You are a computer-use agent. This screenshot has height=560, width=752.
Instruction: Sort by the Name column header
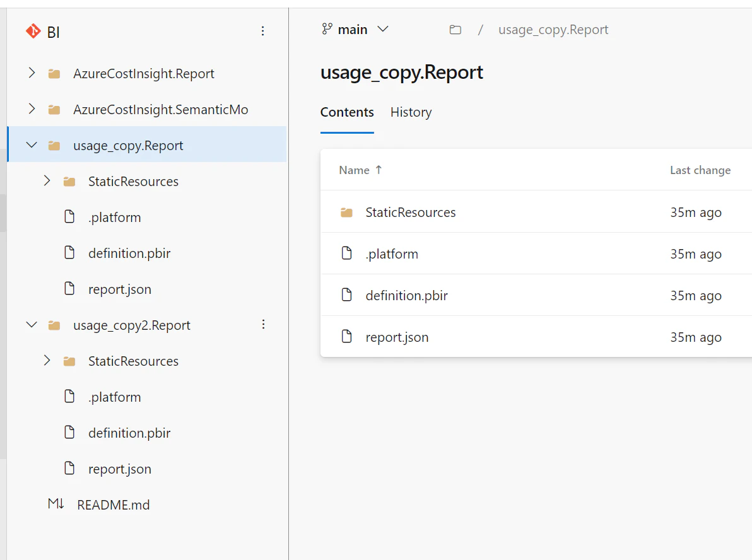click(x=354, y=170)
